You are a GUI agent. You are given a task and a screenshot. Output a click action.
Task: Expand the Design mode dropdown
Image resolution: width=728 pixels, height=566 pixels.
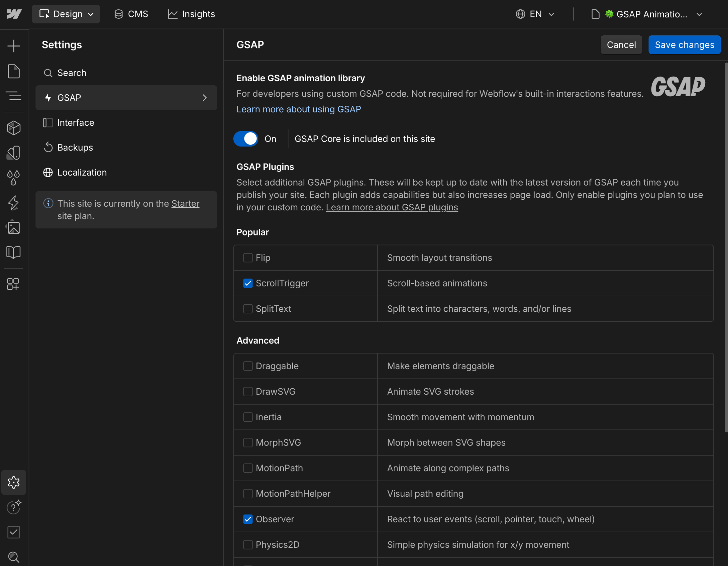(66, 14)
